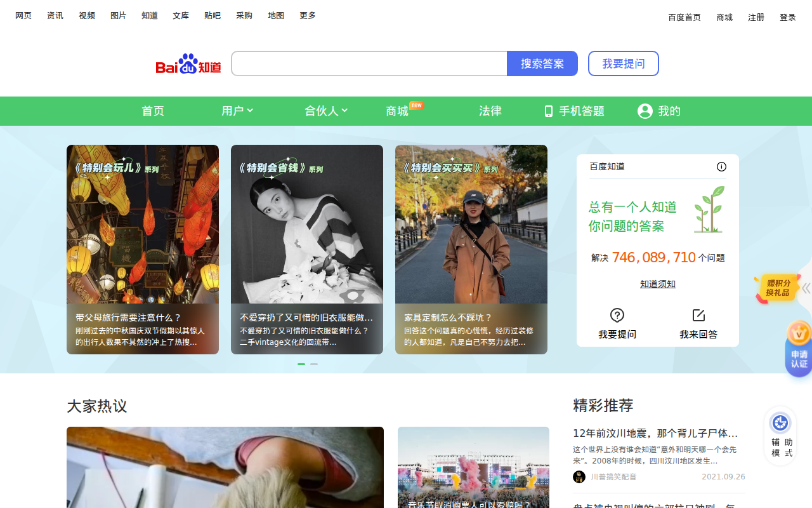Click the info icon in the 百度知道 panel
The height and width of the screenshot is (508, 812).
click(721, 166)
